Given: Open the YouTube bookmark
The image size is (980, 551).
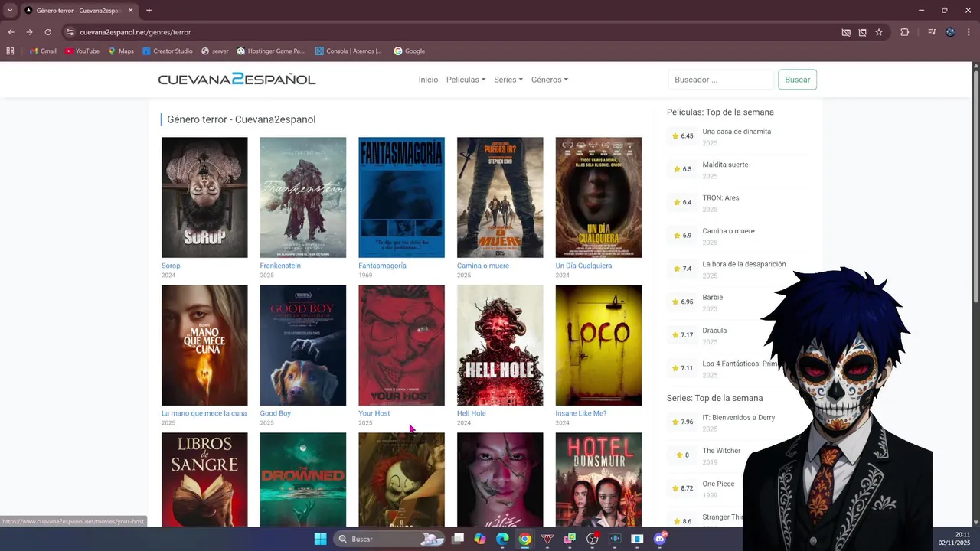Looking at the screenshot, I should (x=82, y=51).
